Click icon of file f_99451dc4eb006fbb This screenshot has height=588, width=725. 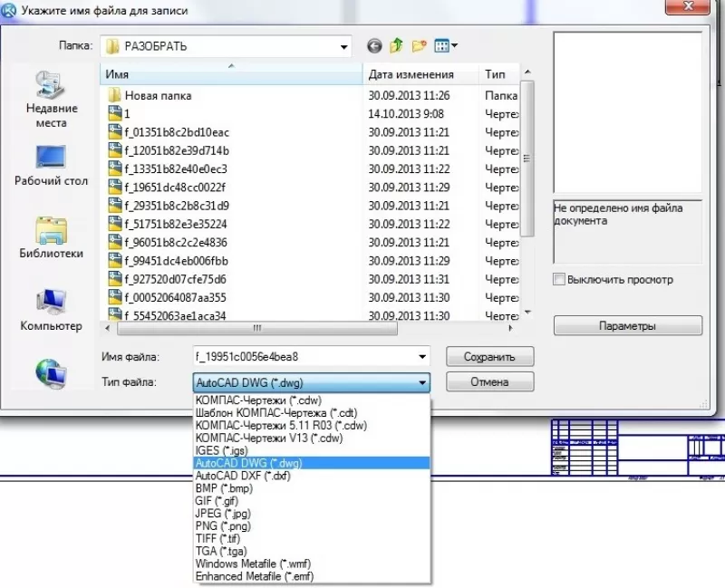coord(115,261)
